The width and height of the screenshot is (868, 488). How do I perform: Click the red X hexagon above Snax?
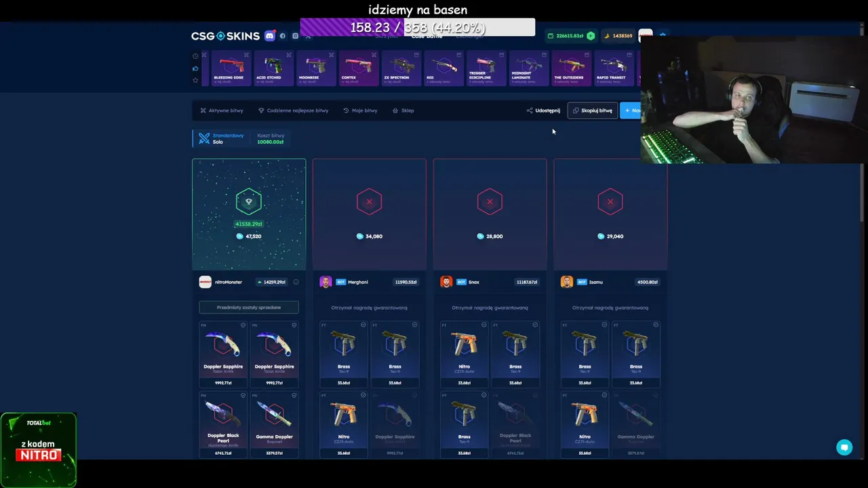coord(490,201)
